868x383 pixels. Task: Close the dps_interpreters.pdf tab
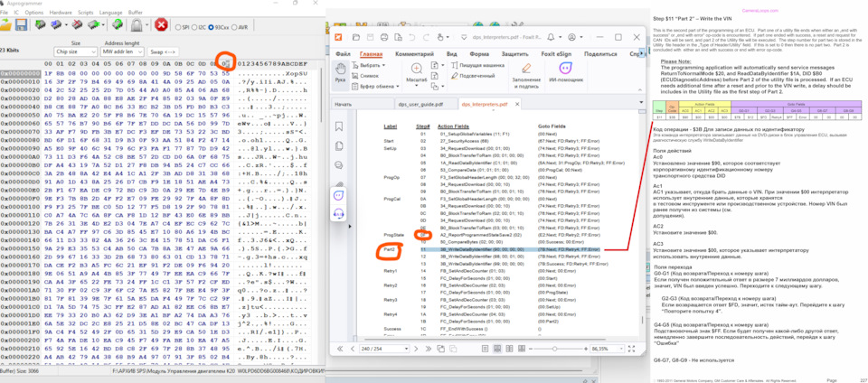click(517, 104)
